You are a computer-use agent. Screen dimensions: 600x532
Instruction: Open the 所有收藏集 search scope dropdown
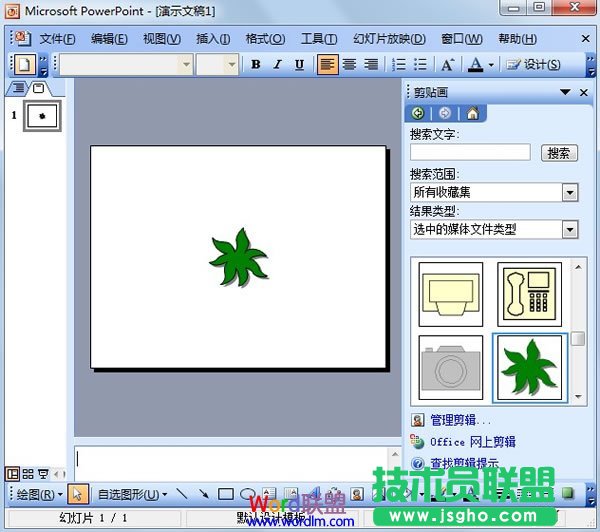(x=570, y=192)
